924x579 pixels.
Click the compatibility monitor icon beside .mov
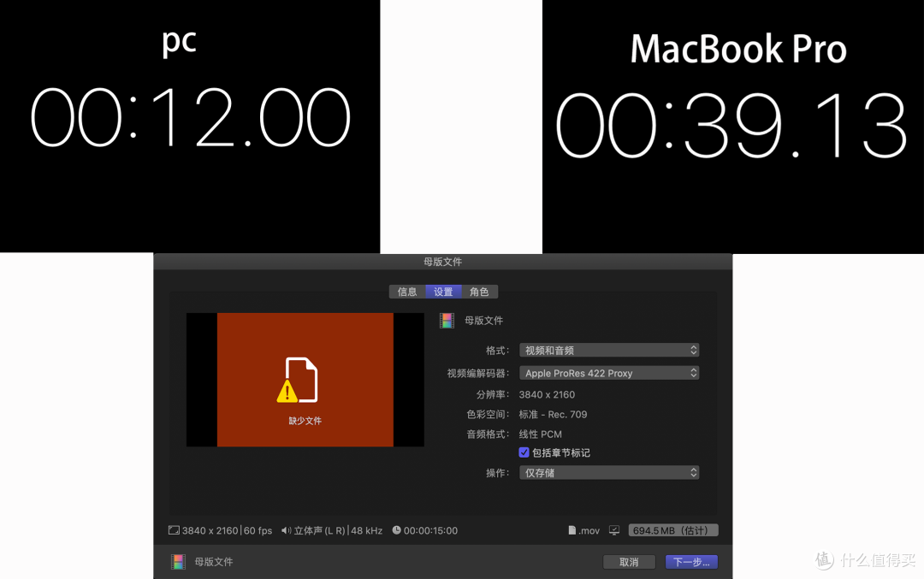coord(614,530)
